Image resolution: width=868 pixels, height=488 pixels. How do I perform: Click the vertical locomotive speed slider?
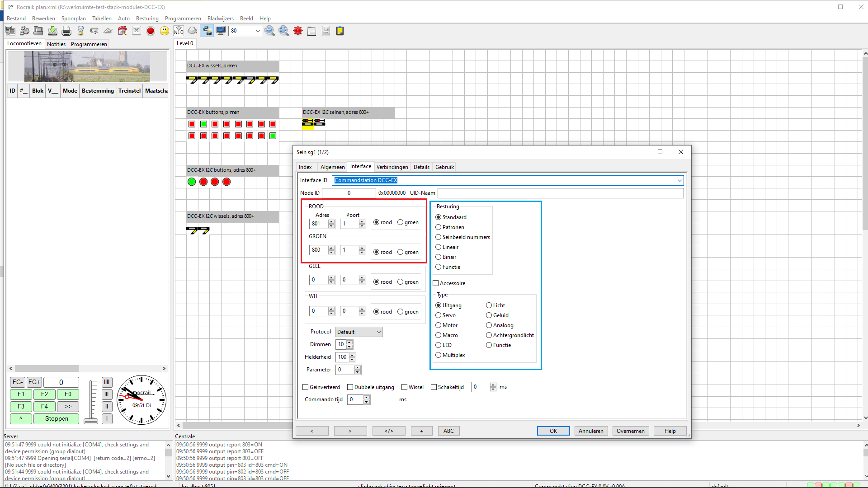(91, 402)
